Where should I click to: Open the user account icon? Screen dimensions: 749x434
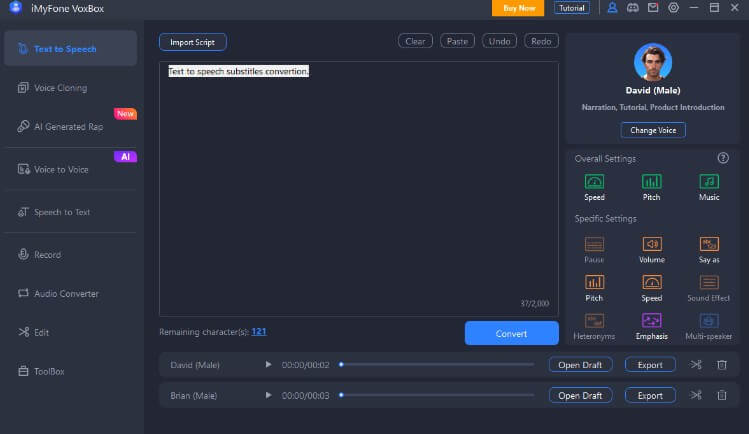612,8
